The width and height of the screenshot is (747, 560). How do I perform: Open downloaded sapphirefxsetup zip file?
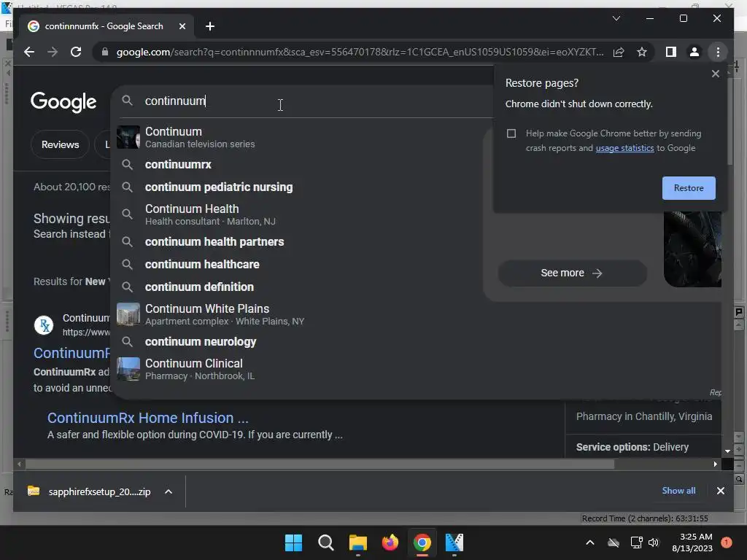coord(89,491)
